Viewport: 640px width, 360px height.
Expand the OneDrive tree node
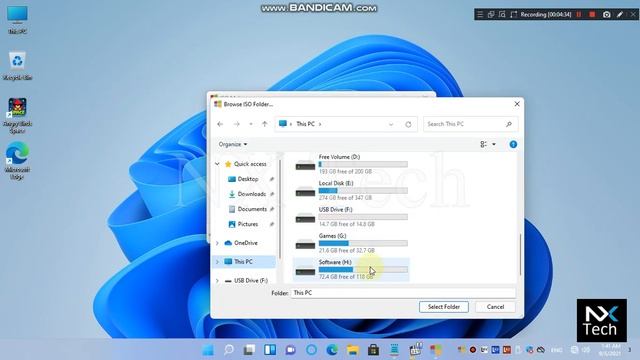(x=217, y=243)
